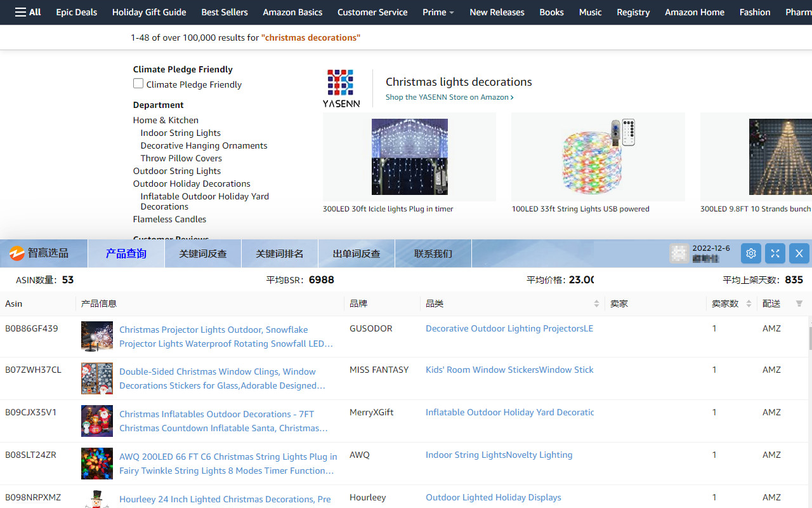Click the 智赢选品 logo icon
The height and width of the screenshot is (508, 812).
[x=16, y=253]
